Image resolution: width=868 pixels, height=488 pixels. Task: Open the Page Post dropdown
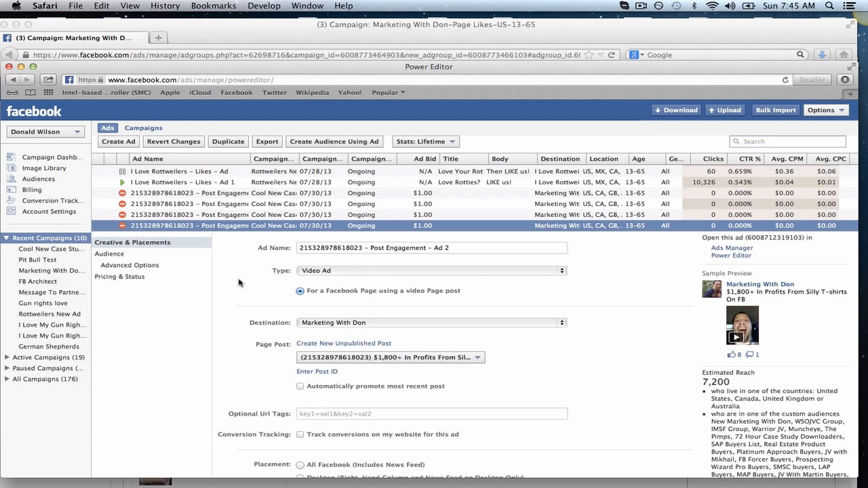[391, 357]
